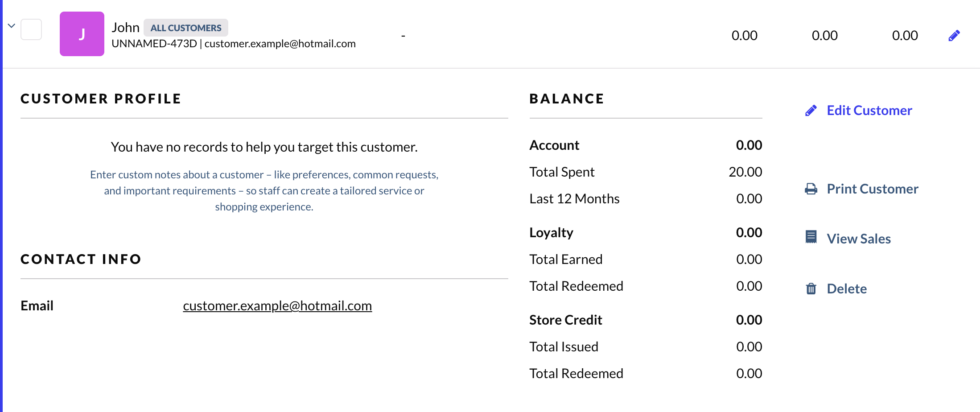Click the printer icon beside Print Customer
Screen dimensions: 980x412
coord(811,189)
